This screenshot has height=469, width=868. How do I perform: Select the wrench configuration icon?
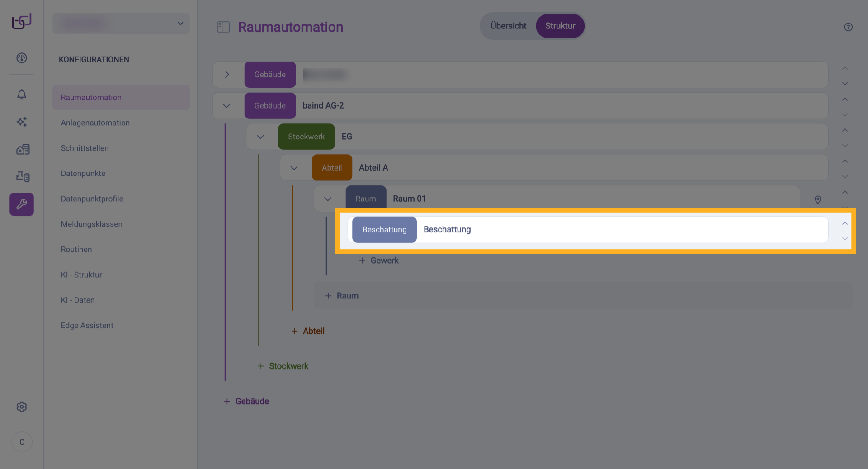coord(22,204)
